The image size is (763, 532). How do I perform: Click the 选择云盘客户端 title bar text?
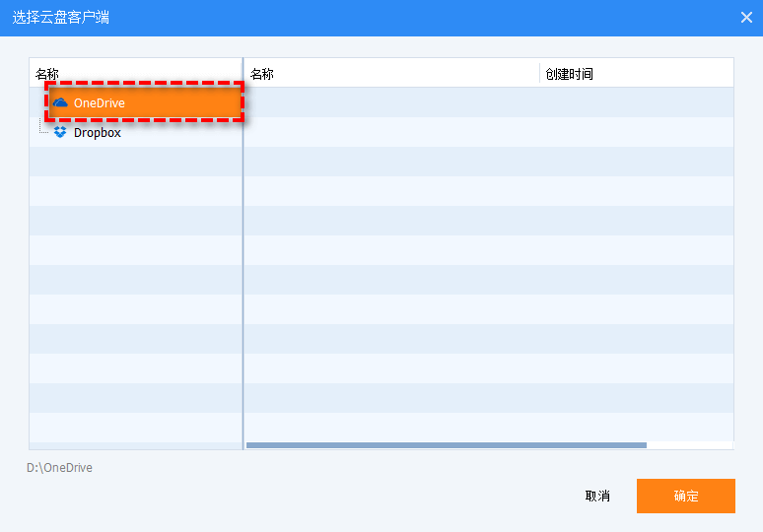coord(61,17)
